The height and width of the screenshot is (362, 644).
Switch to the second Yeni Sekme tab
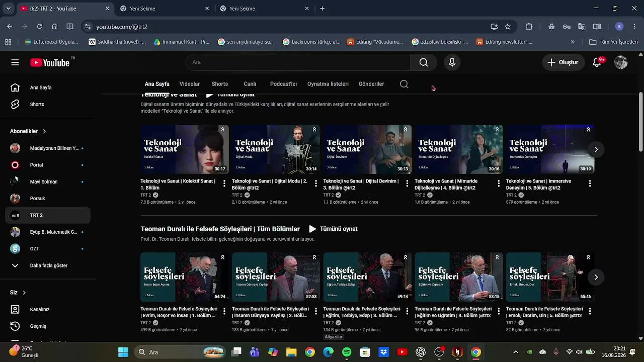coord(264,9)
